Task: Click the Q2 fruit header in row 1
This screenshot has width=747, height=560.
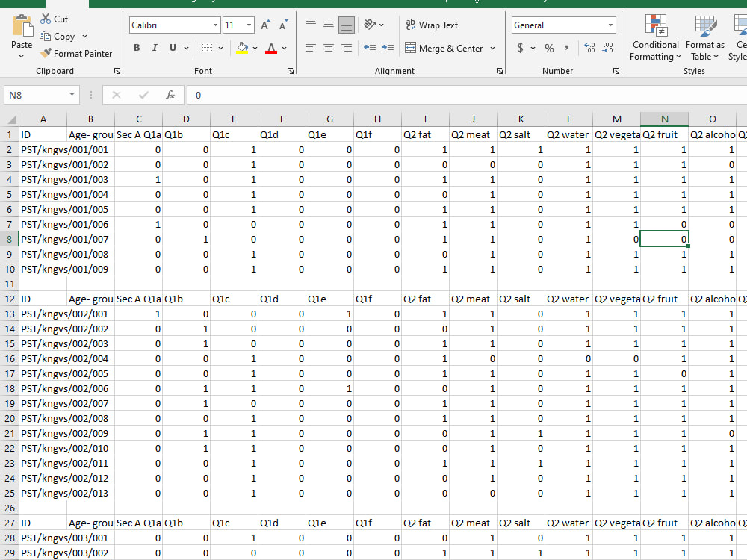Action: 665,134
